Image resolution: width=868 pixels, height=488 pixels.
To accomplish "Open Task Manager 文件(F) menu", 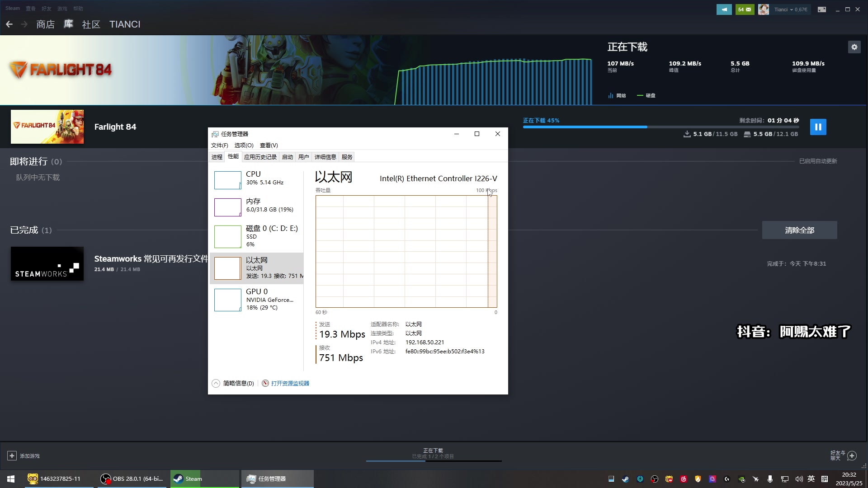I will tap(219, 145).
